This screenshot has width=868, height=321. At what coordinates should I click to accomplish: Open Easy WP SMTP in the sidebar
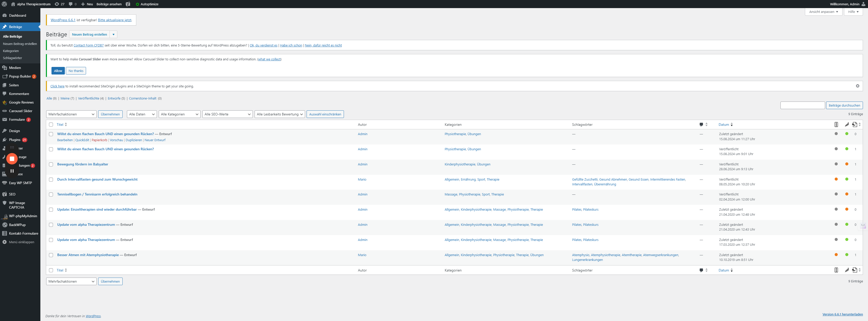20,183
